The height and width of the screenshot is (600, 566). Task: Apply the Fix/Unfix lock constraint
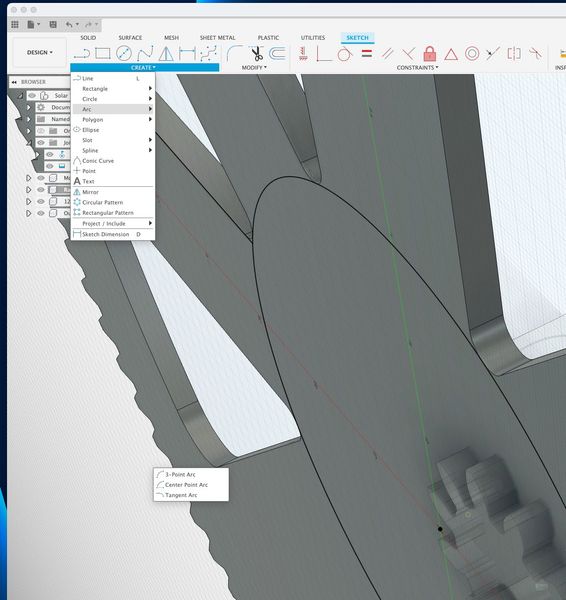click(430, 54)
